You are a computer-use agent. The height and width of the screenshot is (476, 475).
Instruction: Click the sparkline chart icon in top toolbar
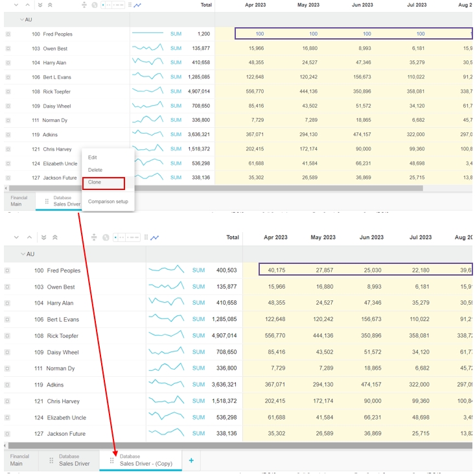(137, 5)
